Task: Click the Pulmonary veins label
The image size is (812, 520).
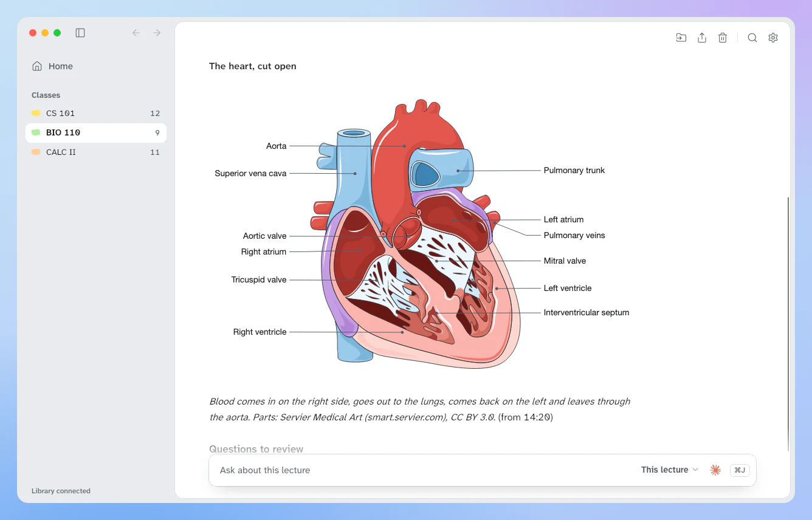Action: (x=574, y=235)
